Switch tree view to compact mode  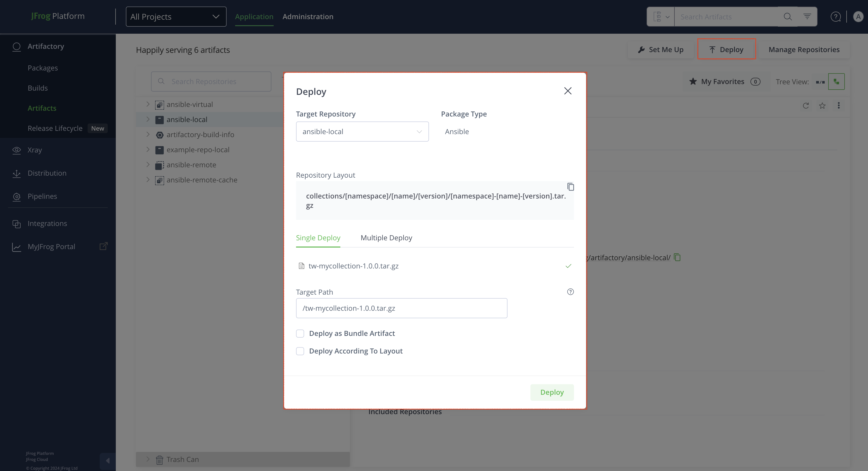click(820, 82)
